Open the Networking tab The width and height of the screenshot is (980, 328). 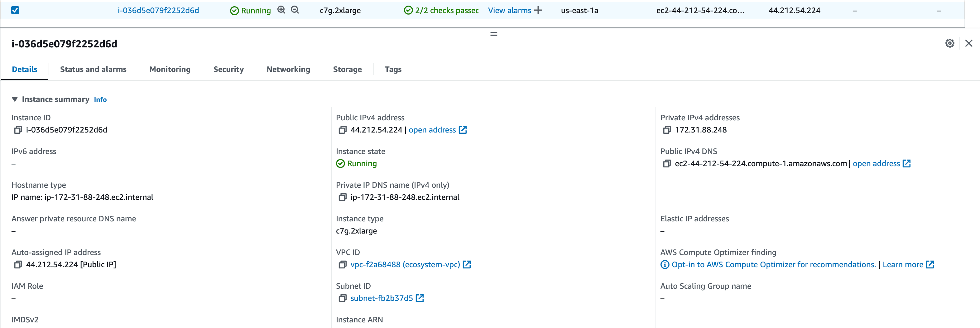288,69
